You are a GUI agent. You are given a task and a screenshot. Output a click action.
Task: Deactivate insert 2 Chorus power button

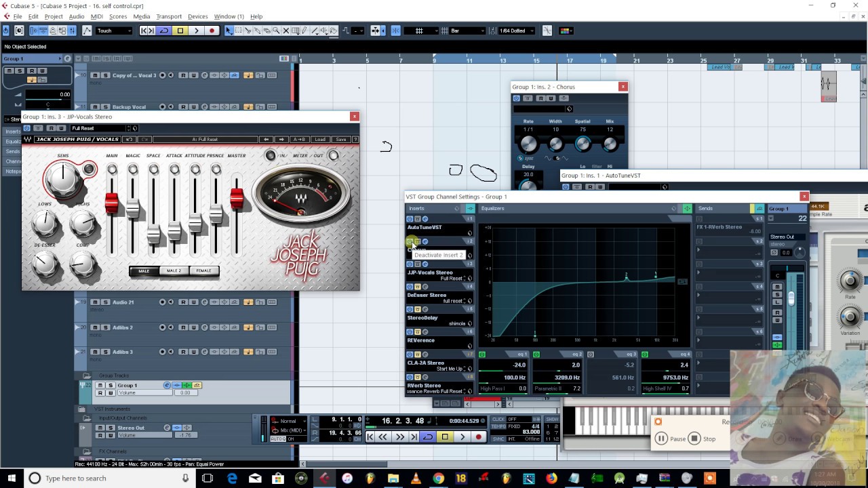(x=410, y=242)
